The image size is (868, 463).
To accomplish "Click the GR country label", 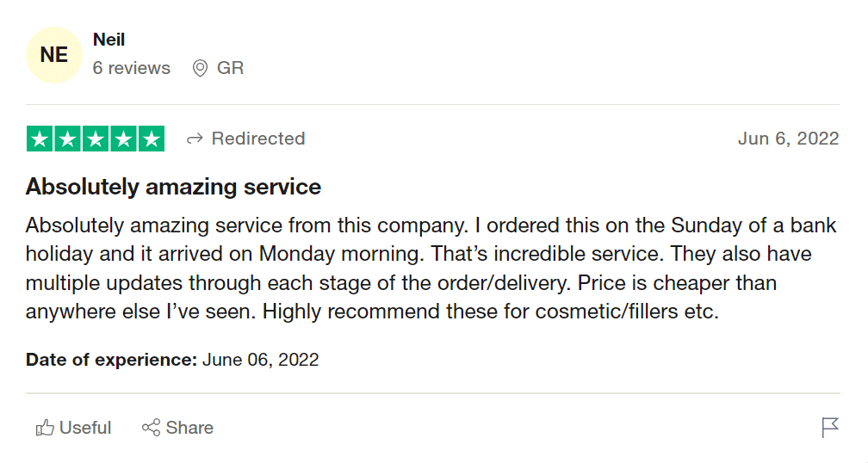I will [x=230, y=68].
